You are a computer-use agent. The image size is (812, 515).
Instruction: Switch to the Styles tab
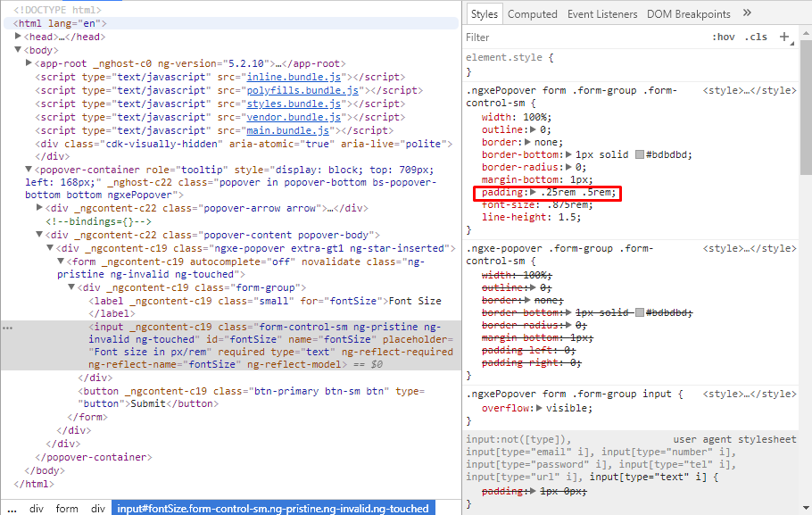pyautogui.click(x=485, y=14)
